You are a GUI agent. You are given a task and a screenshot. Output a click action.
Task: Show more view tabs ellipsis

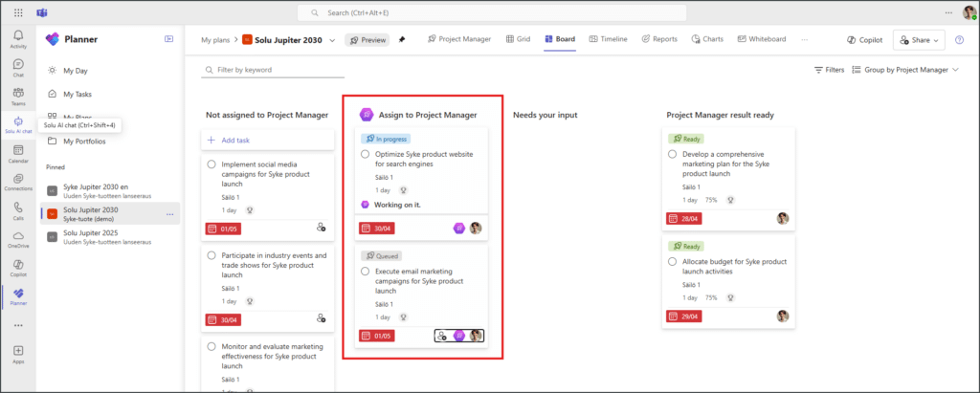[804, 39]
